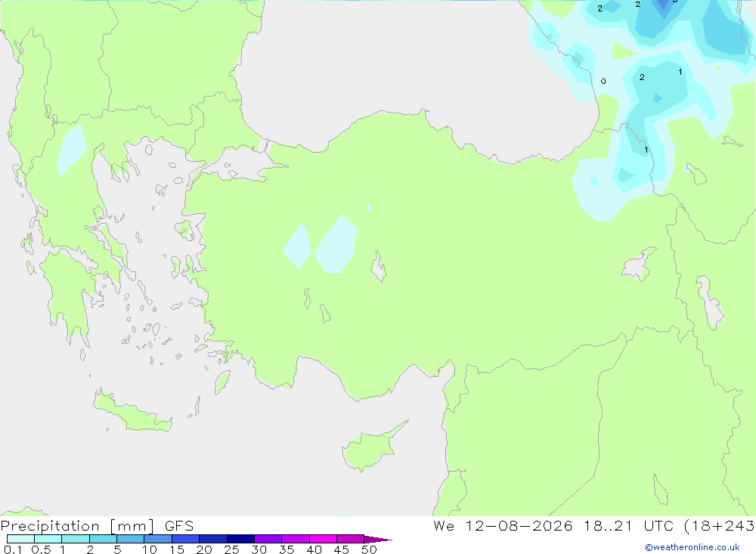Screen dimensions: 756x554
Task: Click the '25' legend scale label
Action: (231, 549)
